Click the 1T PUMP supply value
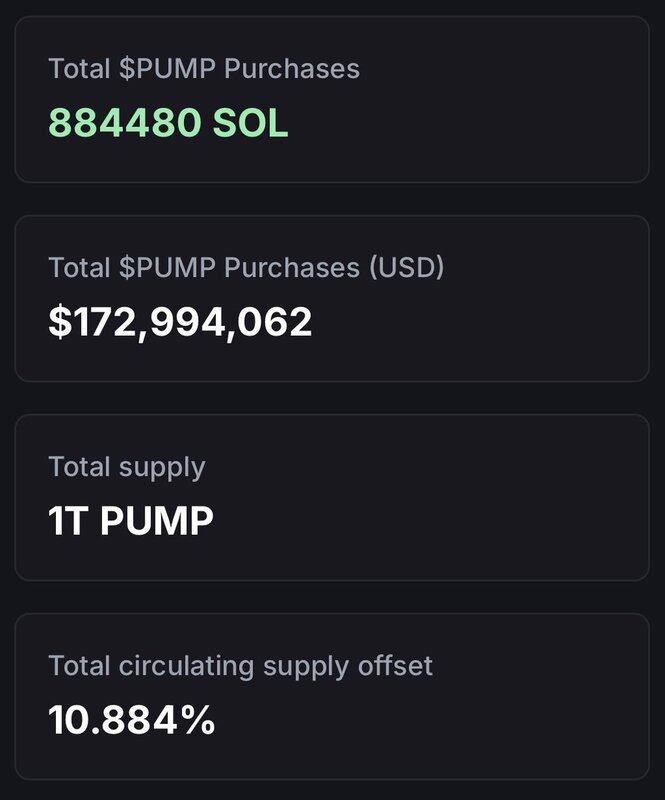This screenshot has height=800, width=665. tap(131, 521)
